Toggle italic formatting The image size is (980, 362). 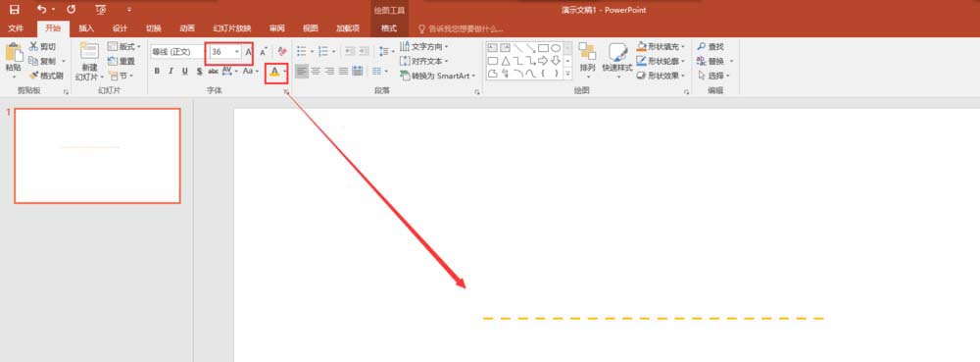pos(171,72)
